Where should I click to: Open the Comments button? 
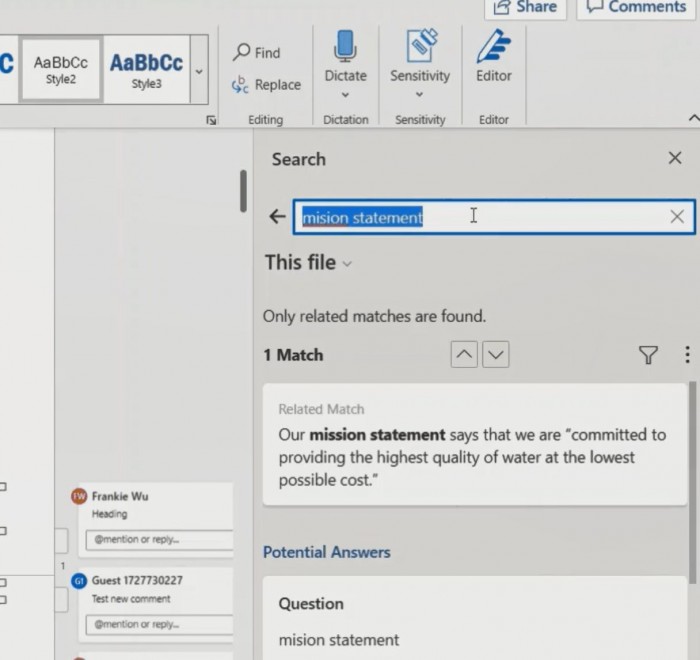tap(637, 7)
